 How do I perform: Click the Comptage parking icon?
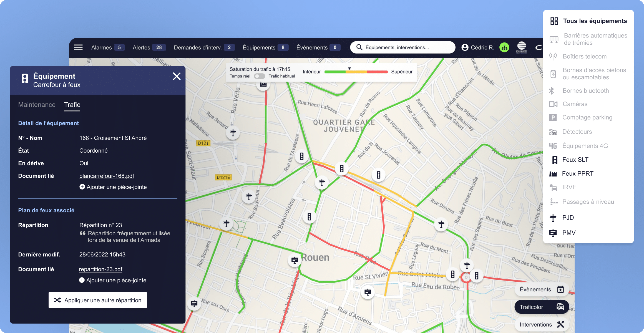[x=553, y=118]
